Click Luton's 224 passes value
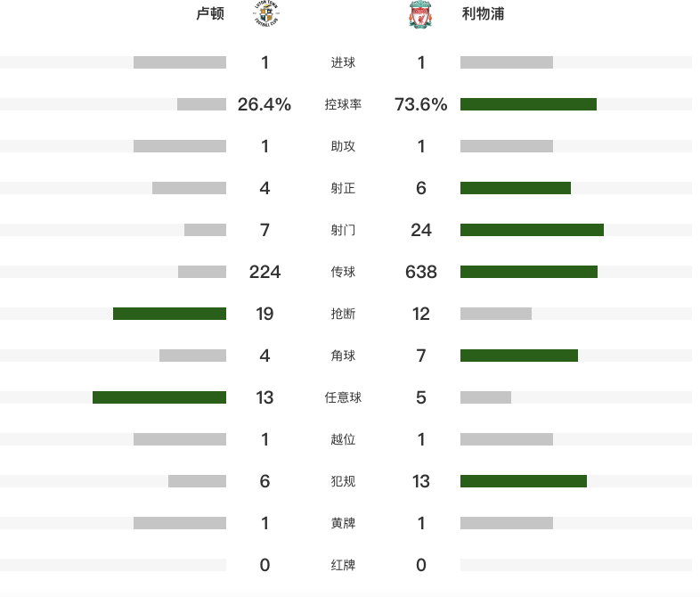This screenshot has width=700, height=597. coord(265,272)
